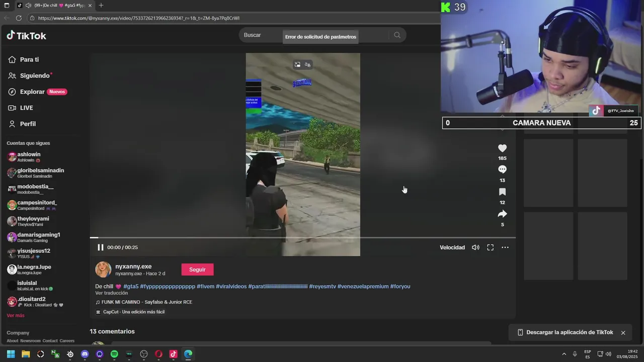The image size is (644, 362).
Task: Go back in browser history
Action: tap(6, 18)
